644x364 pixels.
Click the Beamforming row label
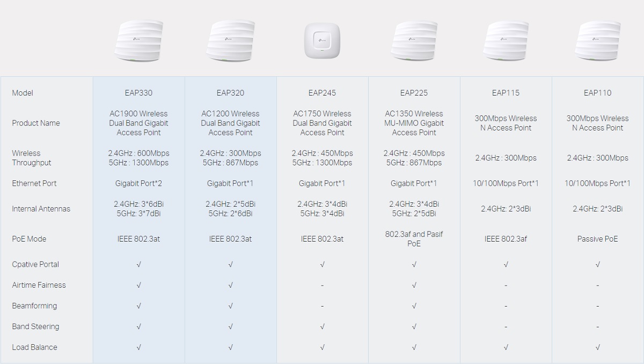click(34, 306)
